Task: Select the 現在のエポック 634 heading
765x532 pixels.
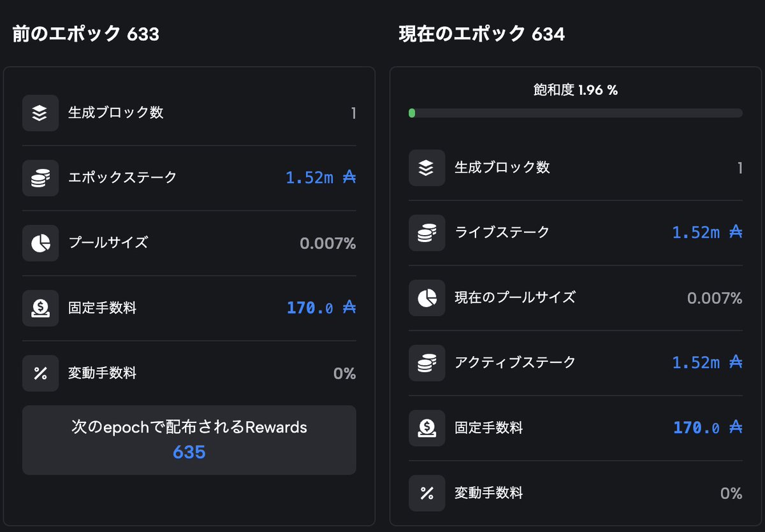Action: [482, 34]
